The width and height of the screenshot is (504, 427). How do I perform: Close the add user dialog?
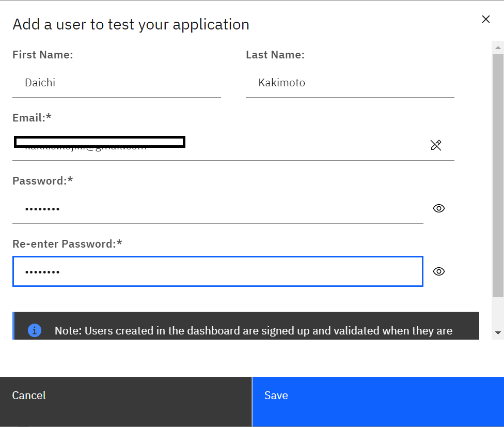[485, 20]
